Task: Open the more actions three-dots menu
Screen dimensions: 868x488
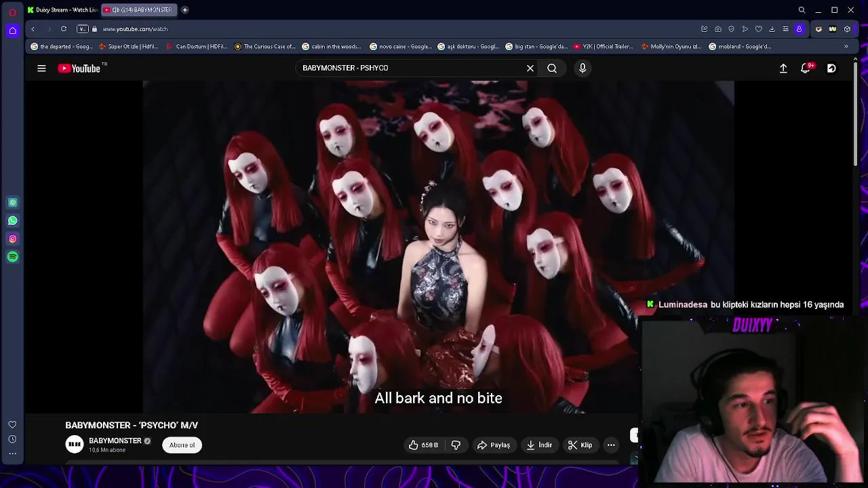Action: (x=611, y=445)
